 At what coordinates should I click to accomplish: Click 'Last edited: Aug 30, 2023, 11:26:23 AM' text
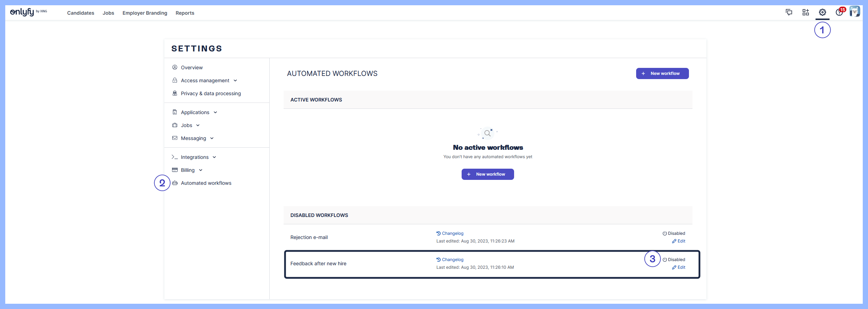pyautogui.click(x=476, y=241)
